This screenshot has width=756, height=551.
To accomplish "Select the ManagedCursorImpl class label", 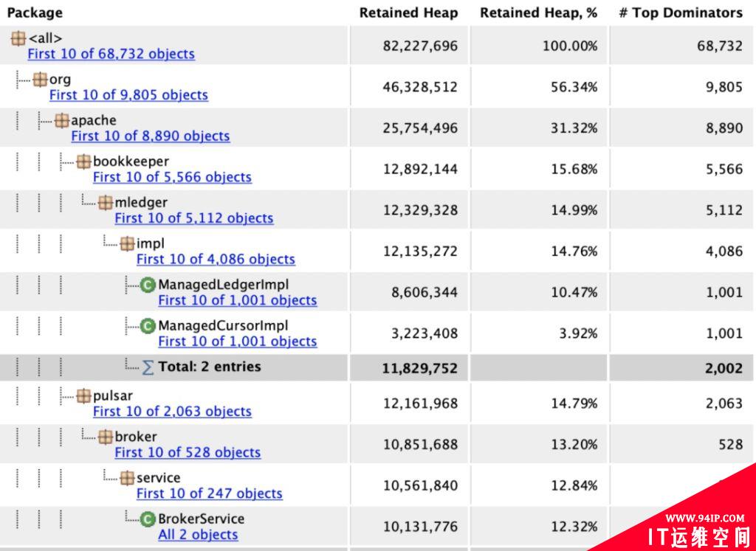I will [x=223, y=325].
